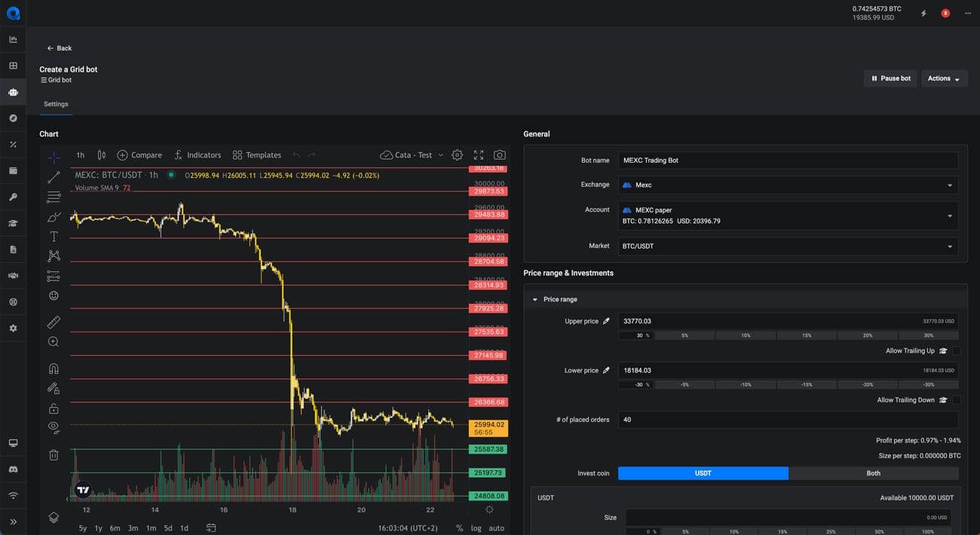Hide all drawings with the eye icon
980x535 pixels.
pyautogui.click(x=54, y=427)
